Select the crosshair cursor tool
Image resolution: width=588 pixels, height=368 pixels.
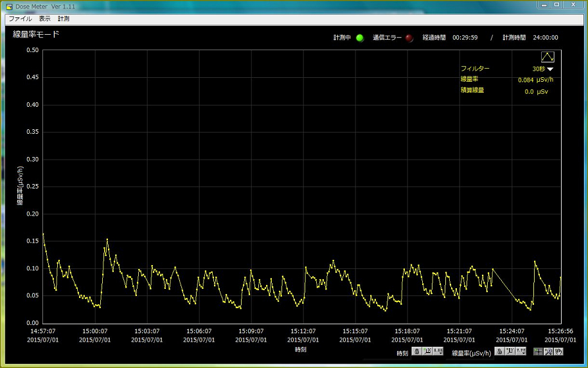coord(539,351)
